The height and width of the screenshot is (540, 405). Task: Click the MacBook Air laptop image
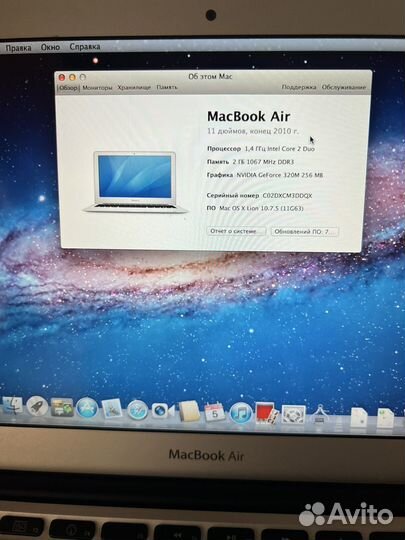[x=135, y=182]
